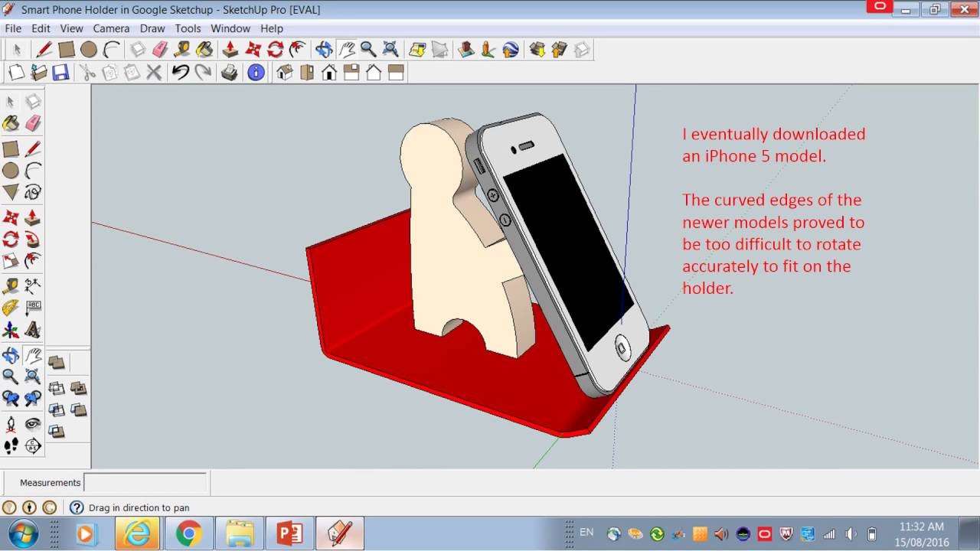
Task: Activate the Look Around eye tool
Action: pos(33,424)
